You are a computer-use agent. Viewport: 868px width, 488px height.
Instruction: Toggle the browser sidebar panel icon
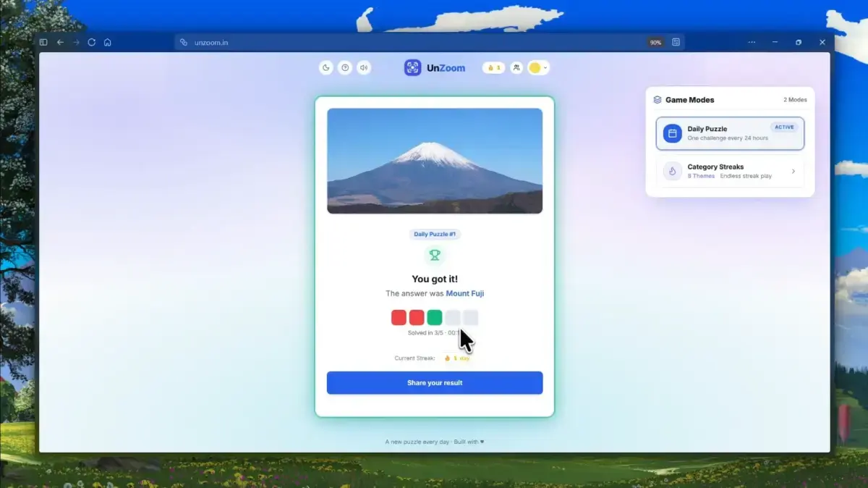[43, 42]
